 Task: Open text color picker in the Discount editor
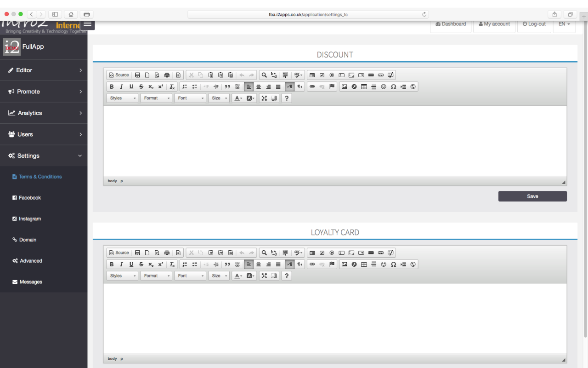238,98
